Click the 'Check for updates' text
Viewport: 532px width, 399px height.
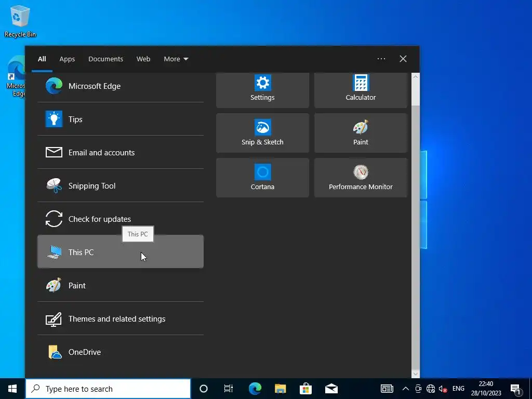point(99,219)
